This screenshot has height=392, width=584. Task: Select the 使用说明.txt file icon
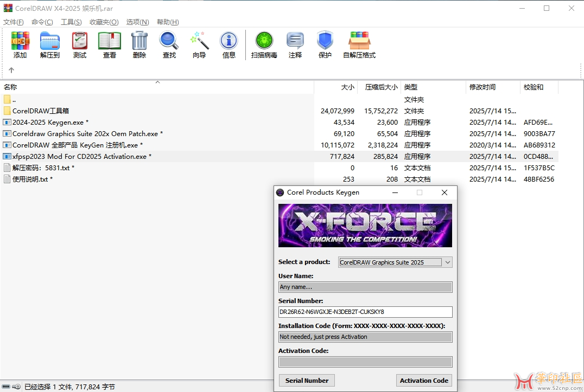pos(7,179)
